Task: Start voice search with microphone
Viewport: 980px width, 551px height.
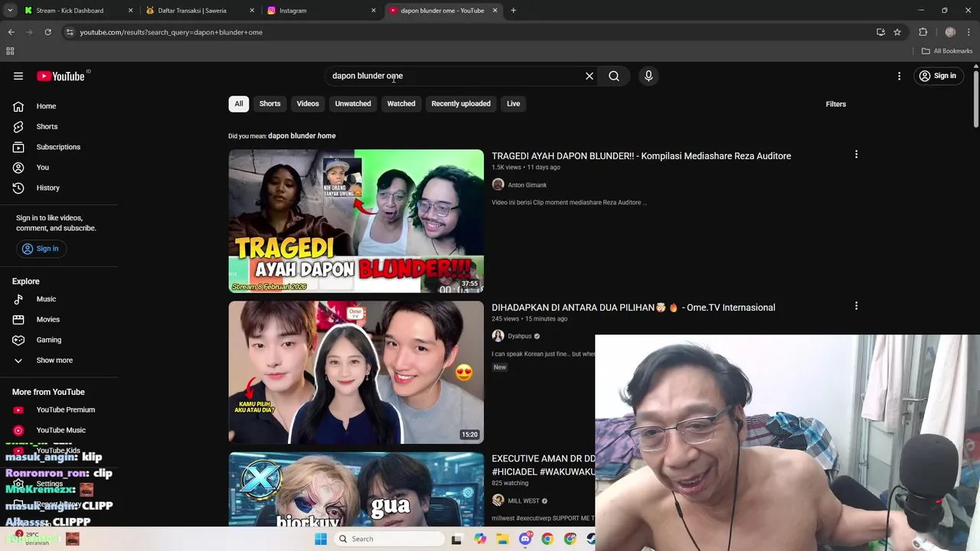Action: tap(648, 76)
